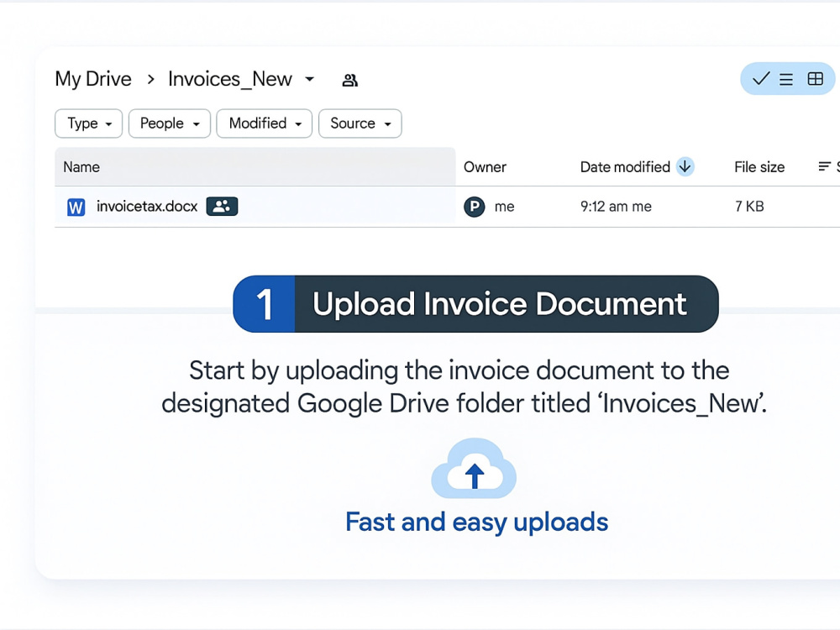The image size is (840, 630).
Task: Open the Type filter dropdown
Action: [89, 123]
